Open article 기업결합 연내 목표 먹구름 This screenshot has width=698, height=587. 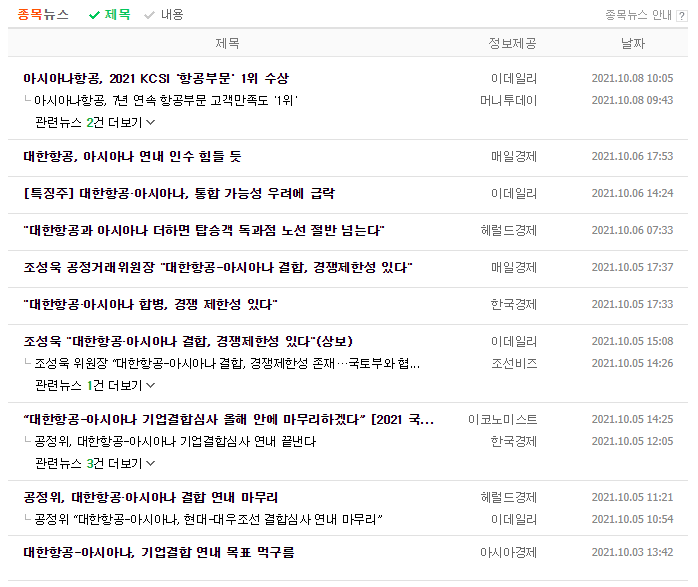coord(159,553)
